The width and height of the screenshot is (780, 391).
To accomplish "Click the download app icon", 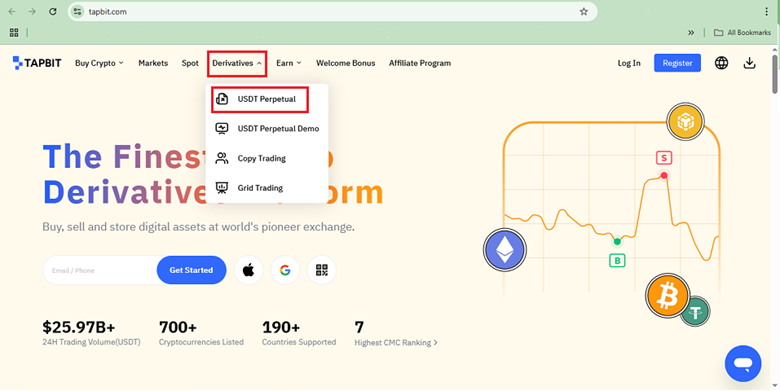I will tap(750, 63).
